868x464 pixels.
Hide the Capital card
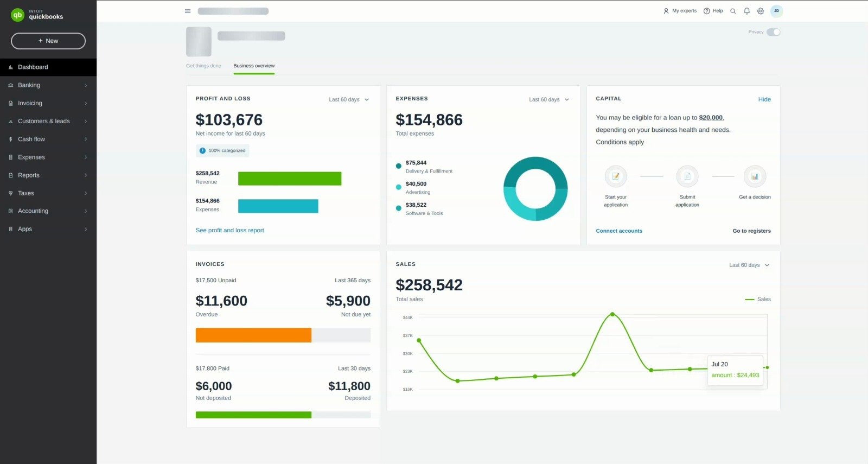764,99
